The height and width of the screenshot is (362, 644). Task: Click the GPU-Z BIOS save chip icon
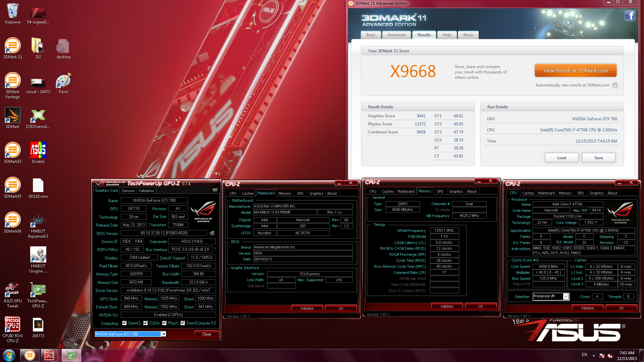point(212,233)
